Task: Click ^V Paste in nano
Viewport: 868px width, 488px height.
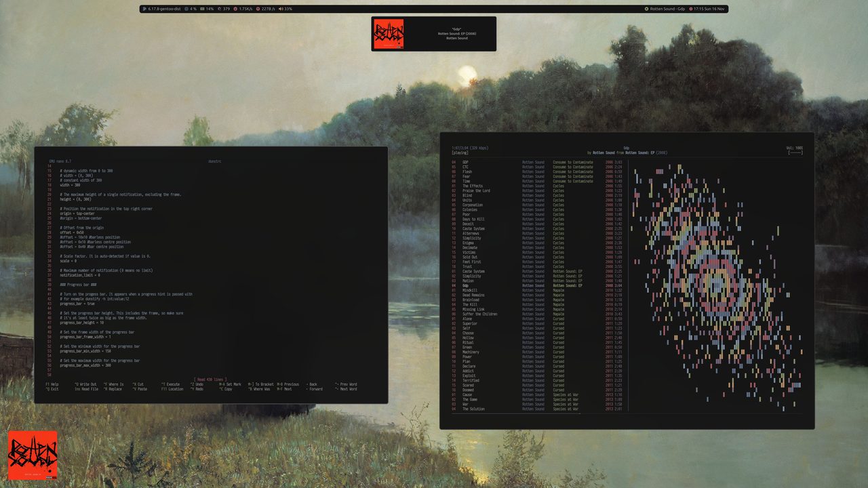Action: 140,389
